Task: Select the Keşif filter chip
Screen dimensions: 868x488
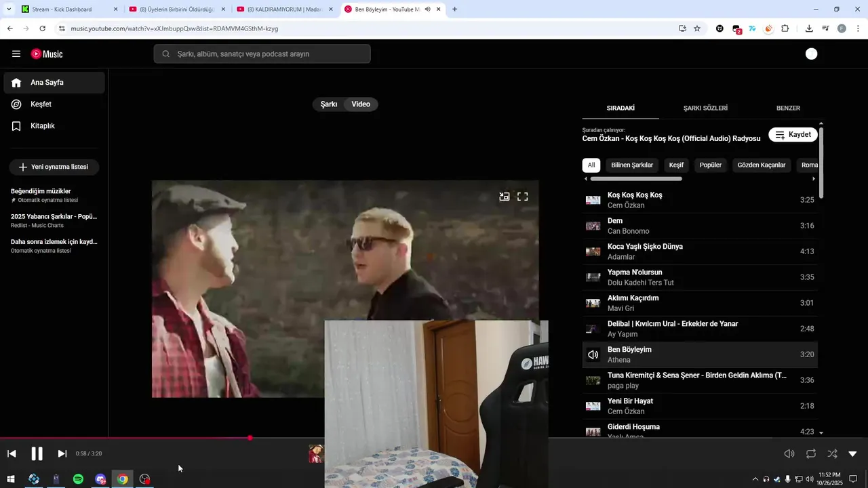Action: point(676,165)
